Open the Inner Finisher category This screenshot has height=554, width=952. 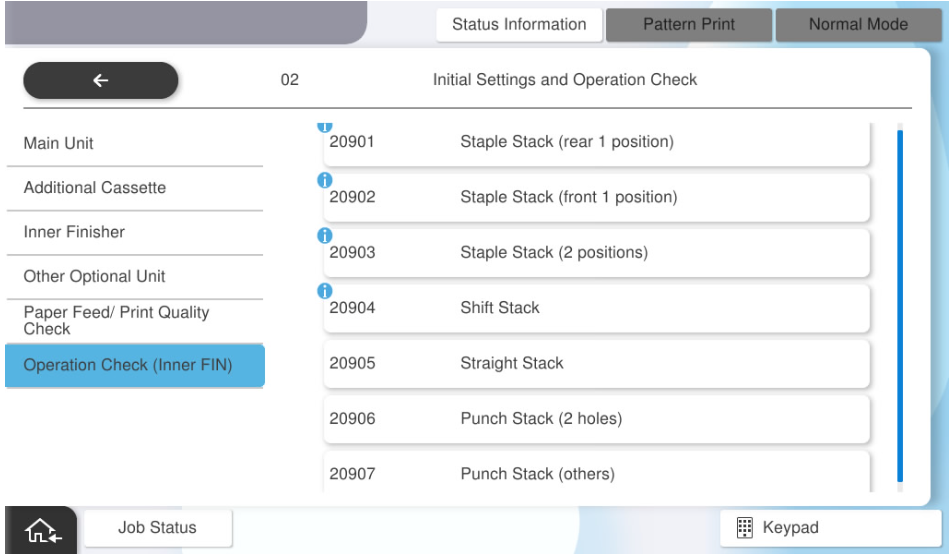134,232
